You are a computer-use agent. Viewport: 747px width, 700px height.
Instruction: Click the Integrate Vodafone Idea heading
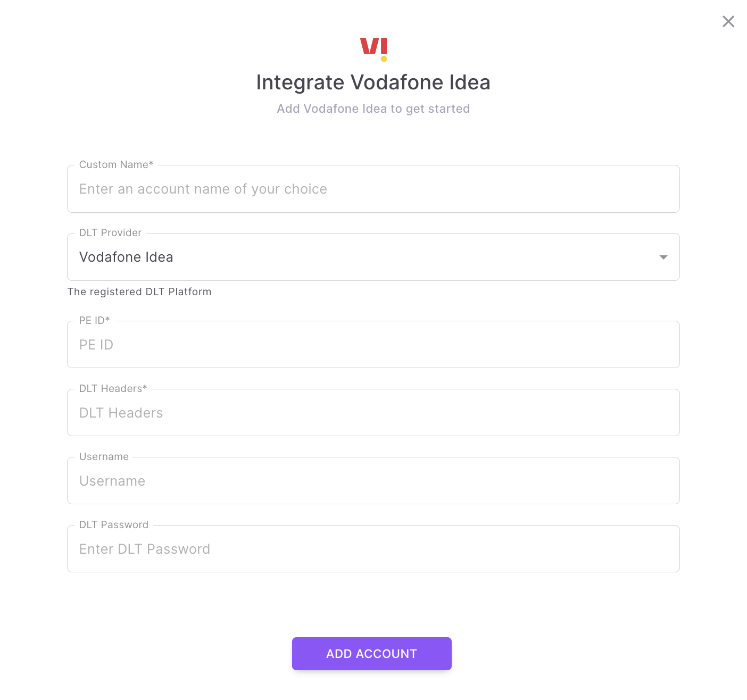tap(373, 82)
